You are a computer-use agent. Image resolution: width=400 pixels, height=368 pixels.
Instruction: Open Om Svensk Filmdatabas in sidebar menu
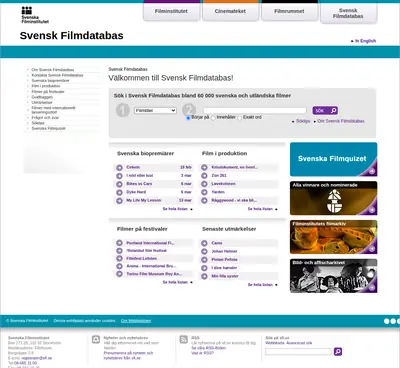click(x=53, y=70)
